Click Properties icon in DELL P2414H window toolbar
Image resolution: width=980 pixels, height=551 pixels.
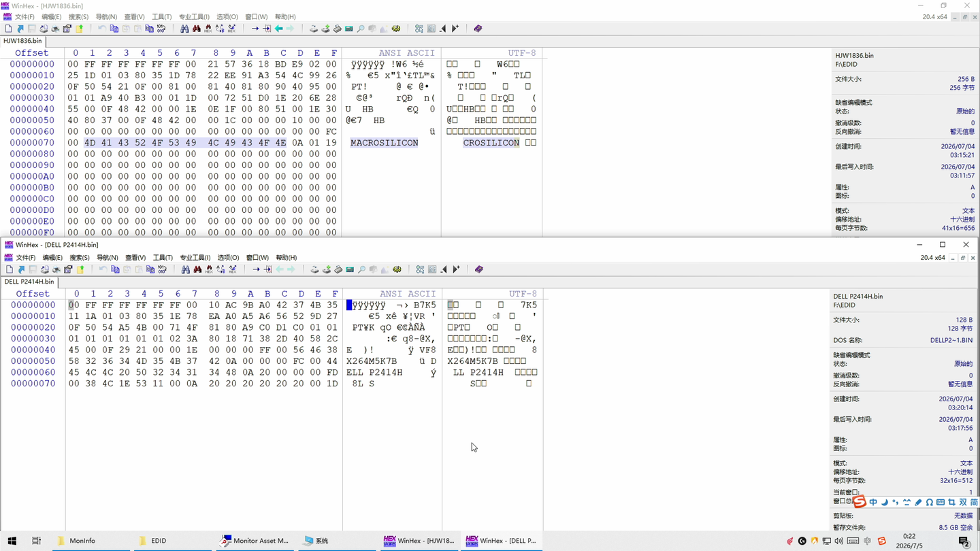68,269
